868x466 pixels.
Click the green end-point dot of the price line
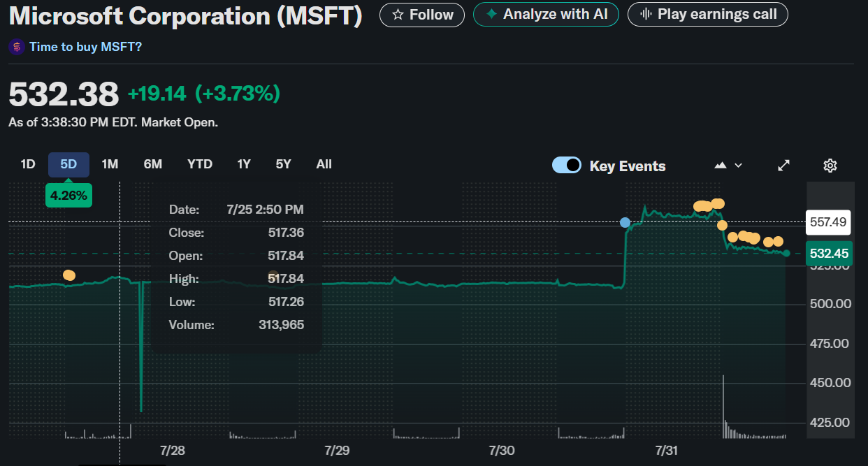pyautogui.click(x=786, y=253)
